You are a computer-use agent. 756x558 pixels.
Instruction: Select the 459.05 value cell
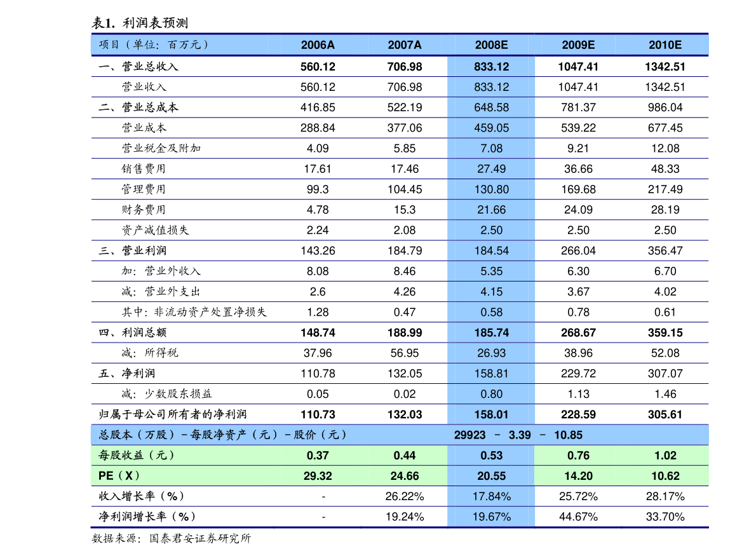pyautogui.click(x=491, y=128)
